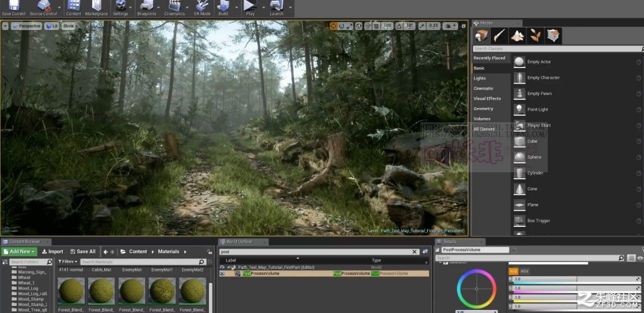The width and height of the screenshot is (644, 313).
Task: Switch the color picker to RGB mode
Action: coord(513,271)
